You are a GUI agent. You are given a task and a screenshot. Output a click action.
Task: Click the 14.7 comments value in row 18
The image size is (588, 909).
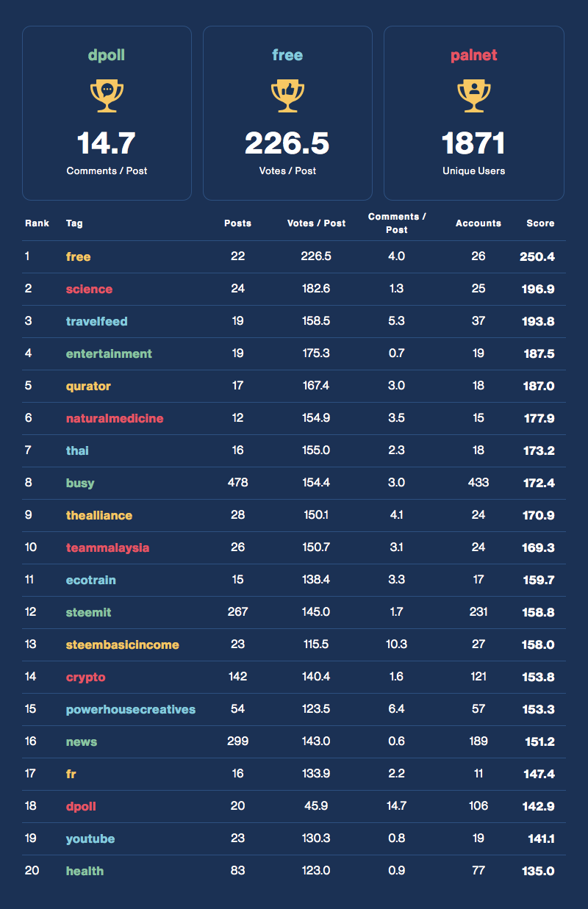tap(397, 806)
